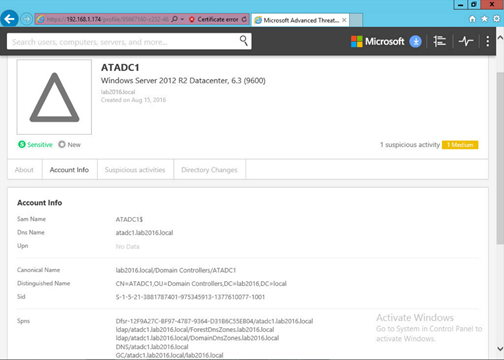Screen dimensions: 504x360
Task: Click the lab2016.local domain text
Action: (x=118, y=92)
